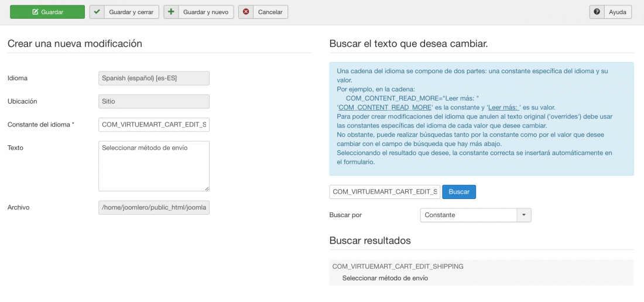Click the green Guardar button
The width and height of the screenshot is (644, 302).
[x=47, y=12]
